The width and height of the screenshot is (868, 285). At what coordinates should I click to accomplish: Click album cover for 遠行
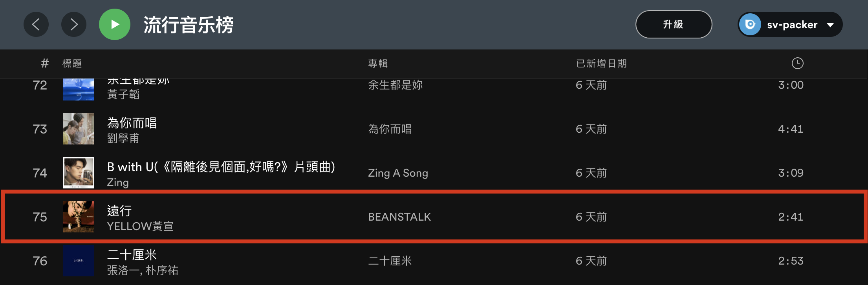pyautogui.click(x=79, y=217)
